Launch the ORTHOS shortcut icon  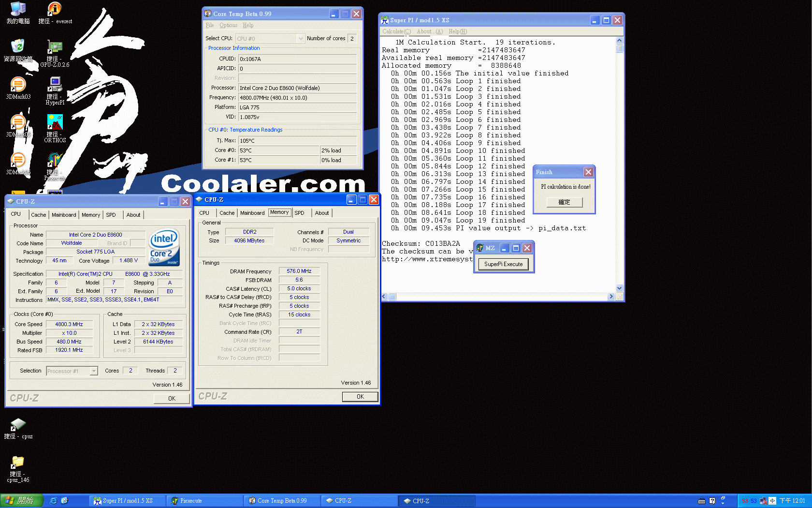55,129
